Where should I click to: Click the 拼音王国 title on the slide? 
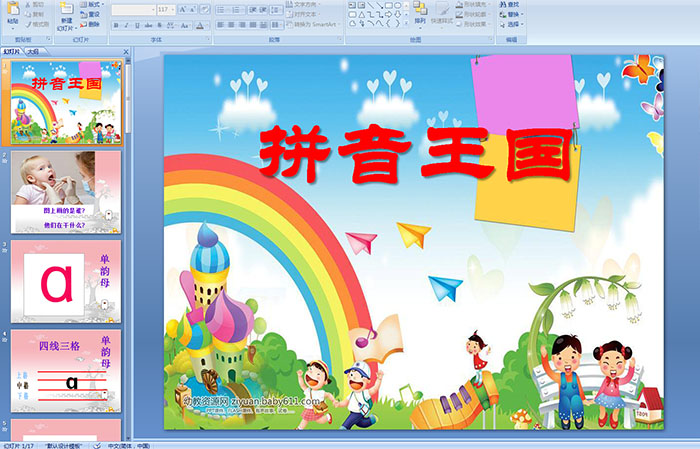pyautogui.click(x=416, y=154)
